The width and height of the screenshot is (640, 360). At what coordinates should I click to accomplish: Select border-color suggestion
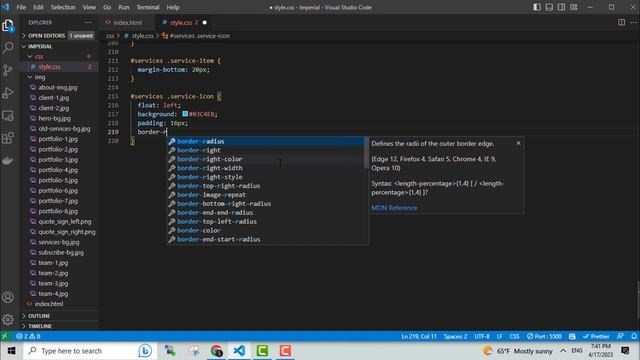266,230
